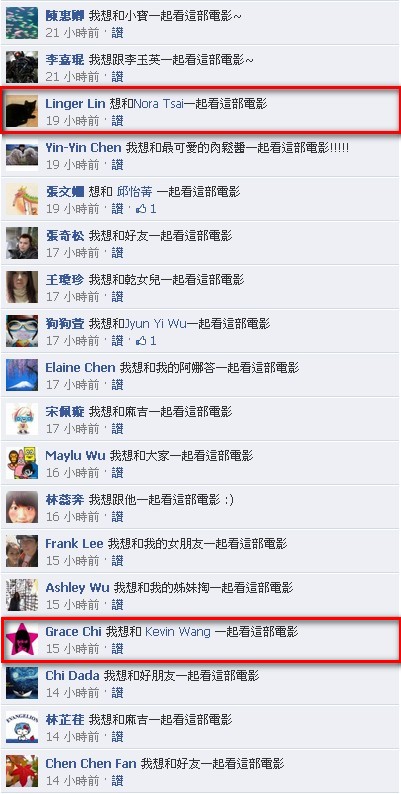The height and width of the screenshot is (794, 401).
Task: Click the 16 小時前 timestamp on Maylu Wu's comment
Action: [72, 473]
